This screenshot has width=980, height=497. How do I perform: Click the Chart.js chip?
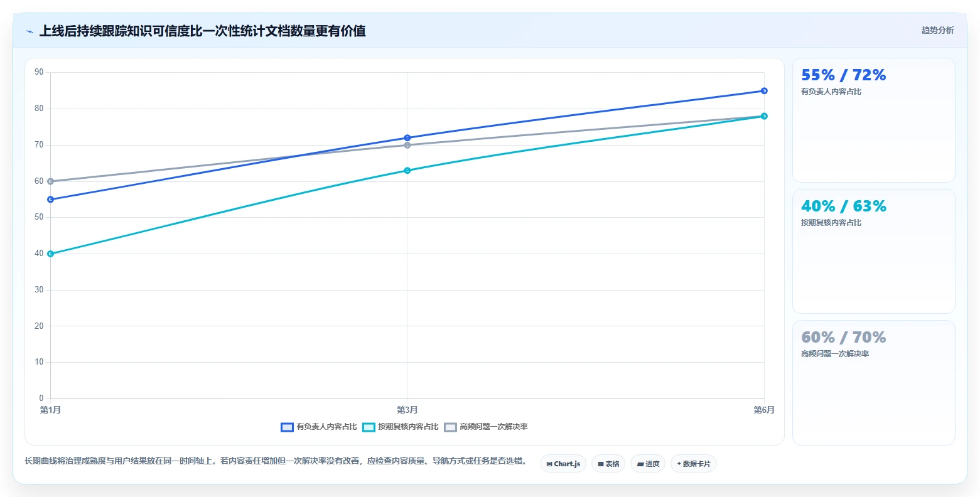(563, 464)
